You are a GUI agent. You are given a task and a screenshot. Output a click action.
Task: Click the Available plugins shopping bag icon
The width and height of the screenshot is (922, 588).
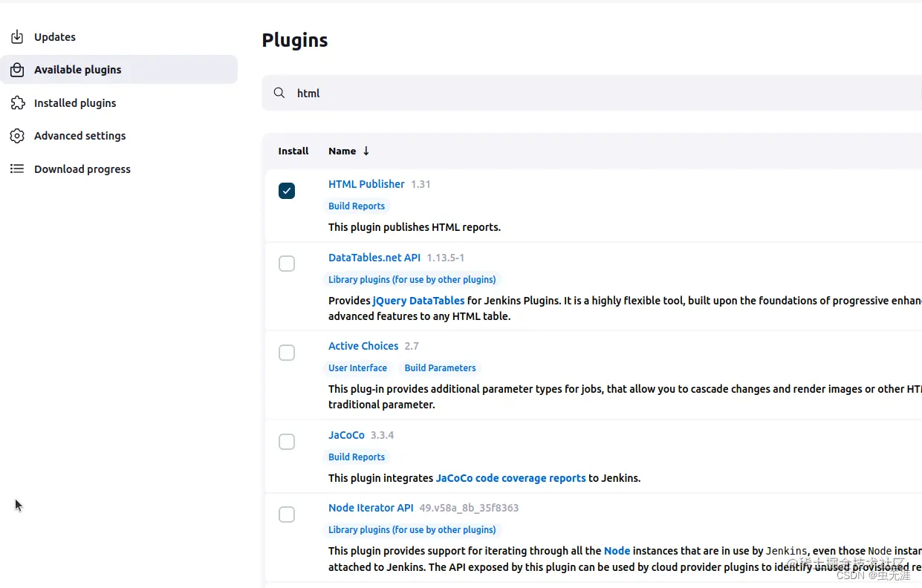coord(17,70)
